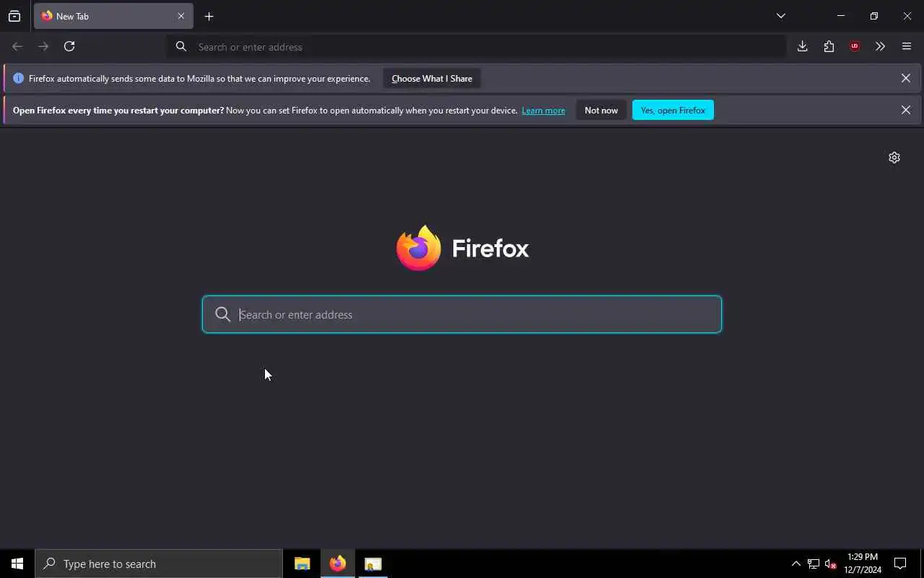
Task: Dismiss the data sharing notification bar
Action: pos(905,78)
